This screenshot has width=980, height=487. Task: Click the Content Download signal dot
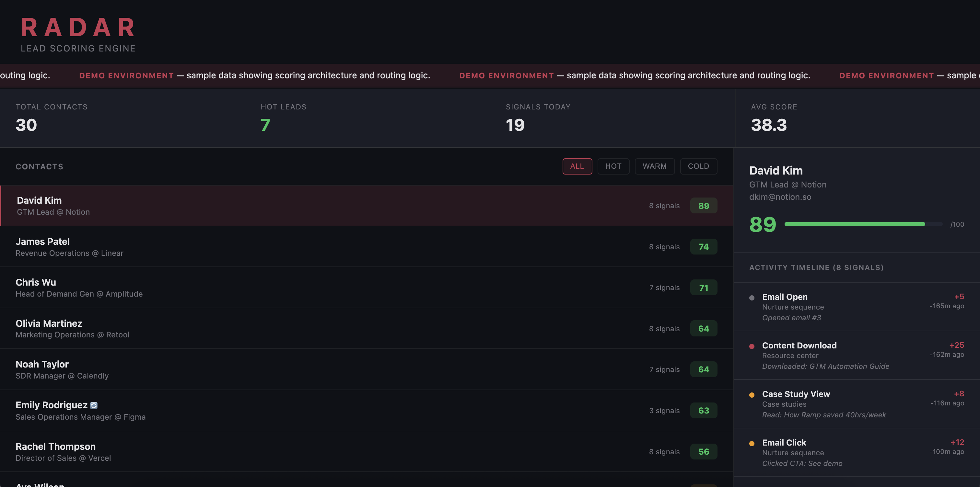click(751, 346)
